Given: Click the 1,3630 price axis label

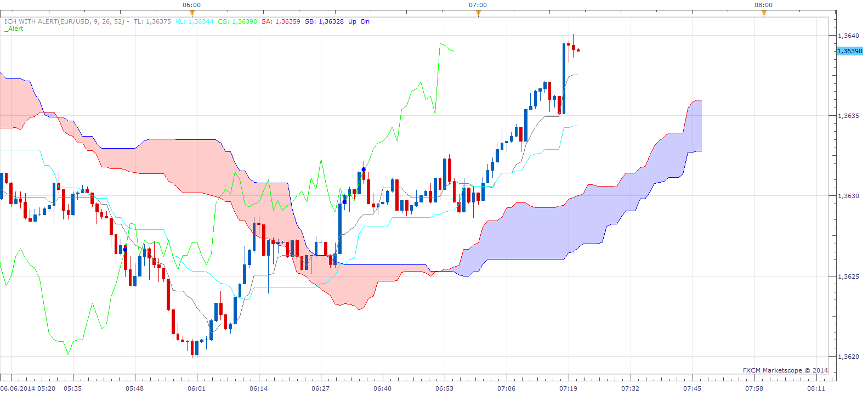Looking at the screenshot, I should click(x=848, y=196).
